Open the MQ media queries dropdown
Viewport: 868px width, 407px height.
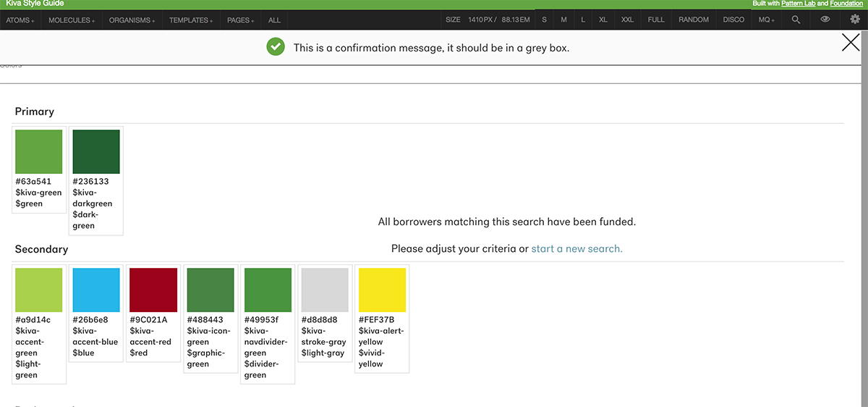tap(766, 20)
